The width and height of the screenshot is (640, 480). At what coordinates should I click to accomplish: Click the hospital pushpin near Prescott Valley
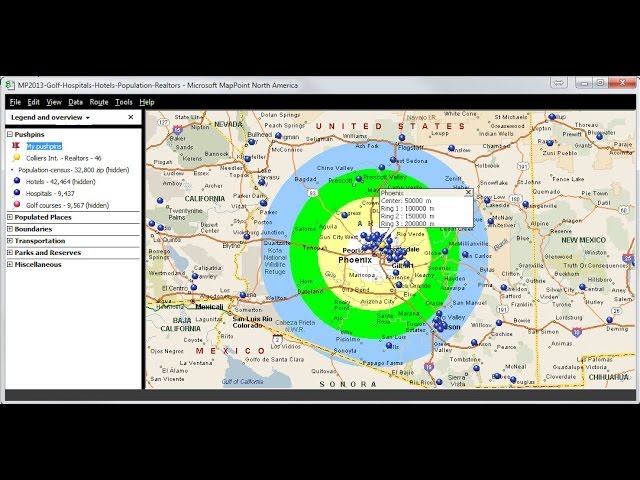(x=359, y=179)
